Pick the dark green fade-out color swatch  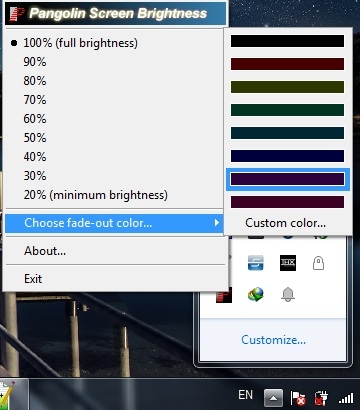[x=287, y=110]
